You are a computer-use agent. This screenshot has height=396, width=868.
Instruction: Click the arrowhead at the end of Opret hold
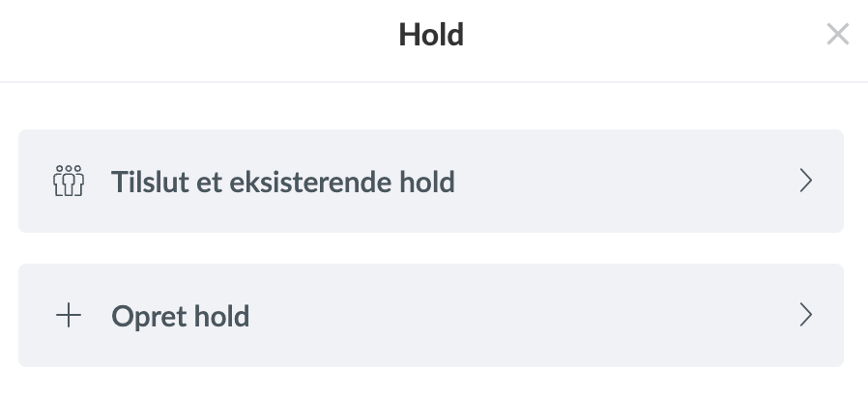[x=806, y=315]
